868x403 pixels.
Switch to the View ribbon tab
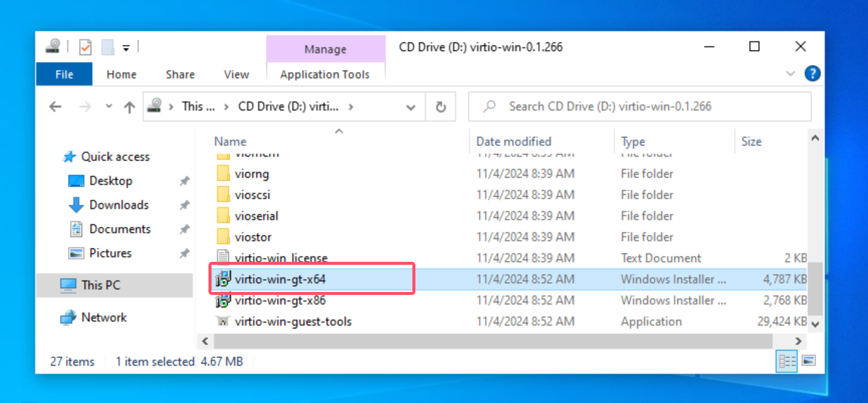coord(236,74)
